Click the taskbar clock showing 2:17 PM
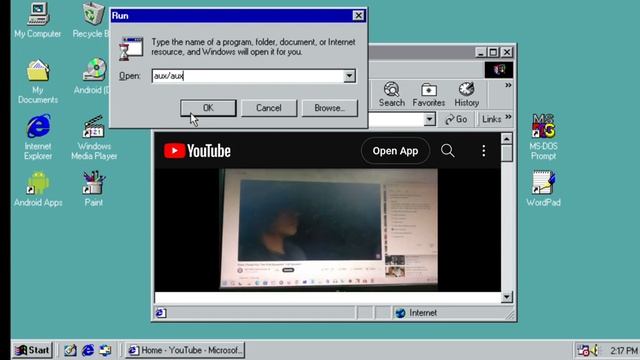This screenshot has height=360, width=640. pyautogui.click(x=624, y=351)
